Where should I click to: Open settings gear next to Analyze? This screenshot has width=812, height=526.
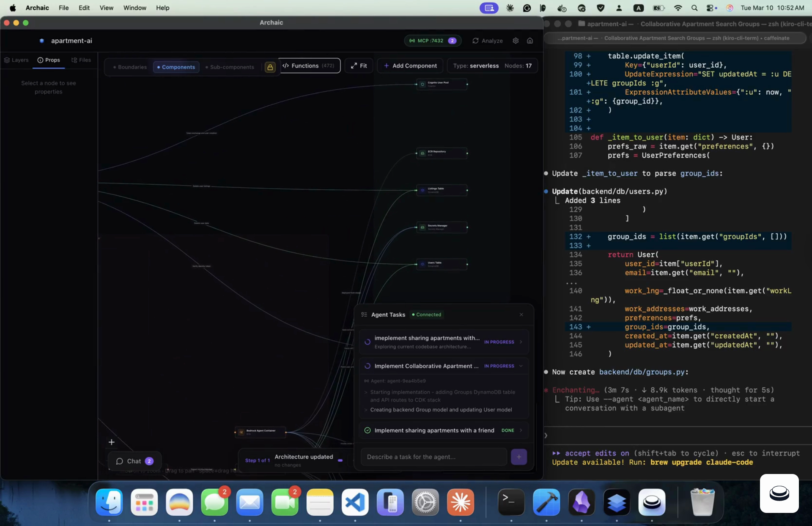(x=516, y=41)
